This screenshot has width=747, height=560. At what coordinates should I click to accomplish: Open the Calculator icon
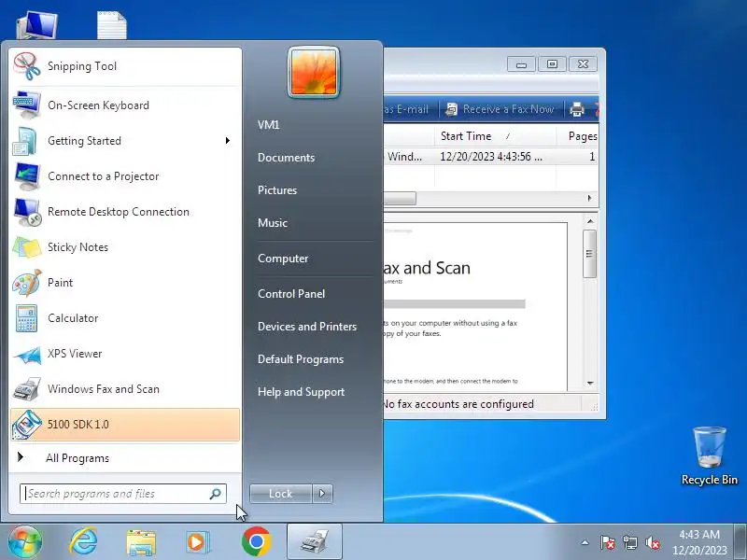27,318
